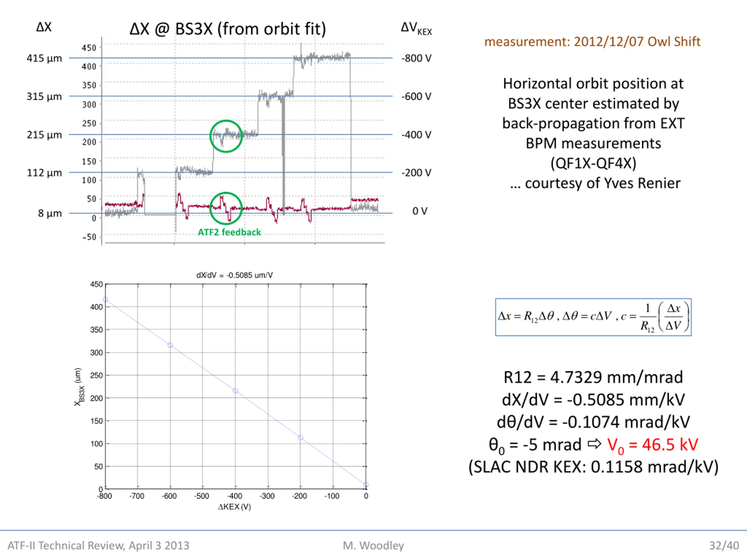Click the slide title ΔX @ BS3X
This screenshot has height=560, width=747.
(228, 29)
